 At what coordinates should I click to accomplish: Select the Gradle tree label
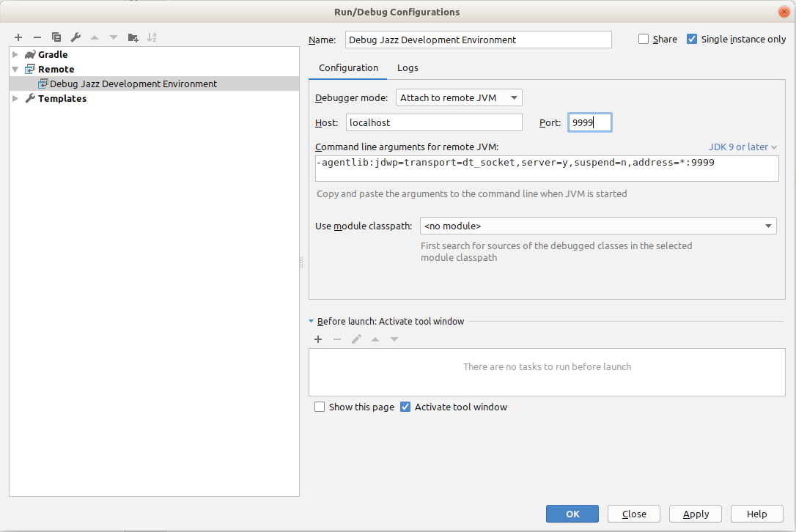coord(53,54)
